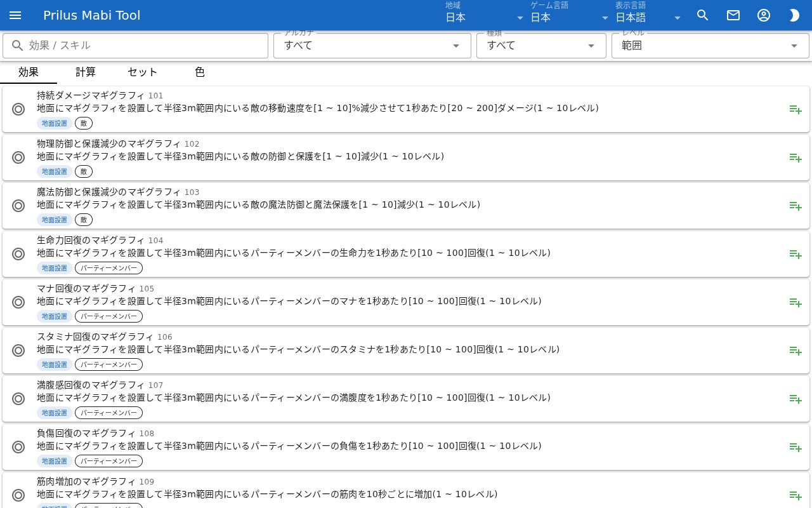Expand the 種類 filter dropdown
The height and width of the screenshot is (508, 812).
(x=541, y=46)
